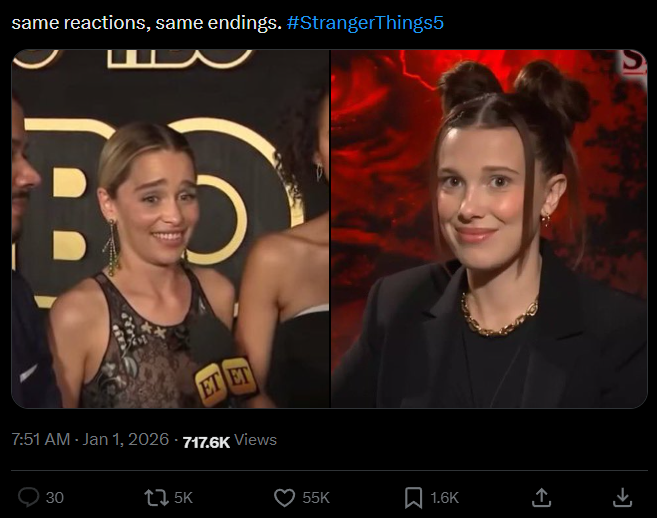Click the 5K retweet count
Image resolution: width=657 pixels, height=518 pixels.
click(x=183, y=498)
